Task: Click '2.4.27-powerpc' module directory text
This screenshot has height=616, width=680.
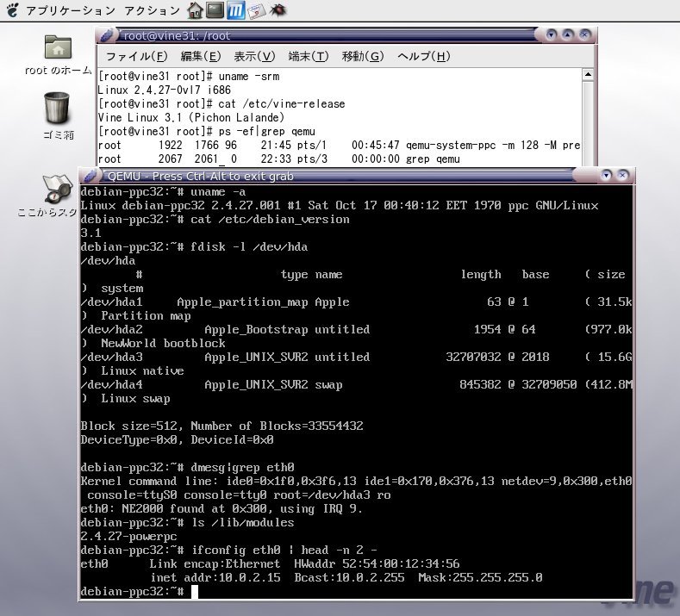Action: pyautogui.click(x=128, y=537)
